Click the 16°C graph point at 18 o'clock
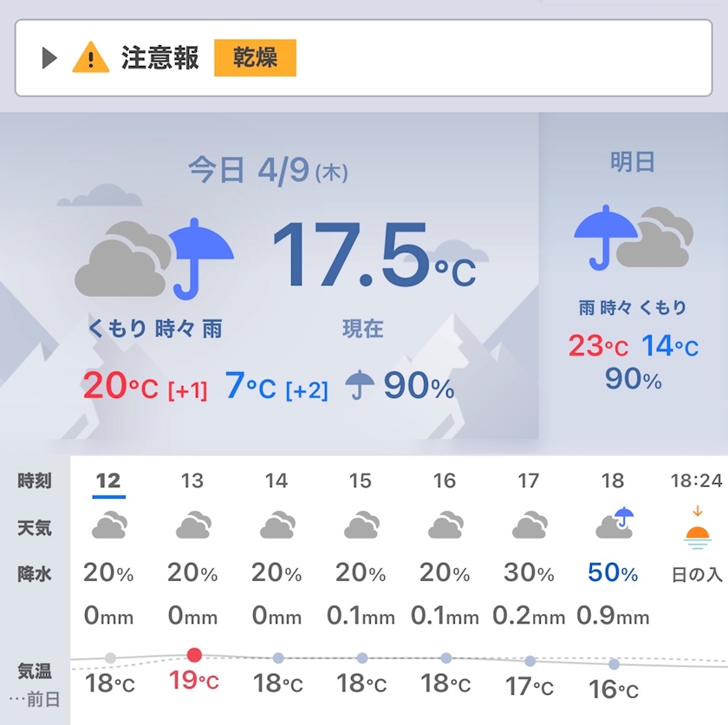The image size is (728, 725). click(x=614, y=664)
